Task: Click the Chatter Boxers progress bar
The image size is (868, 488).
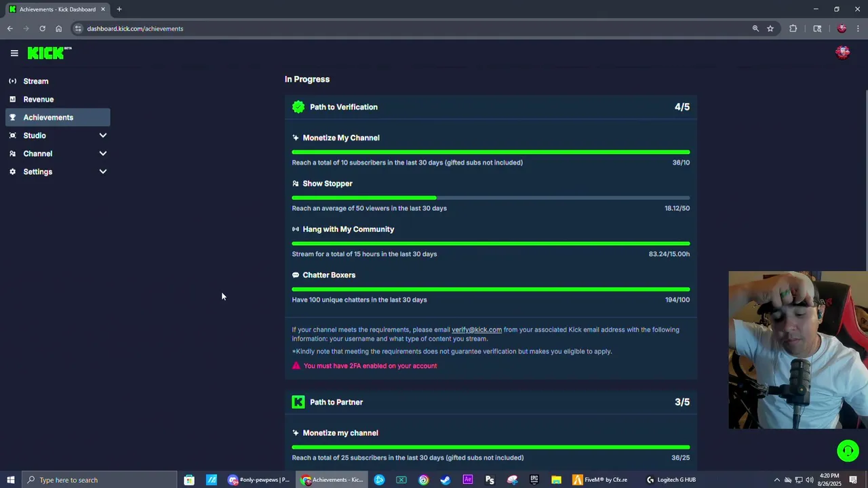Action: tap(491, 289)
